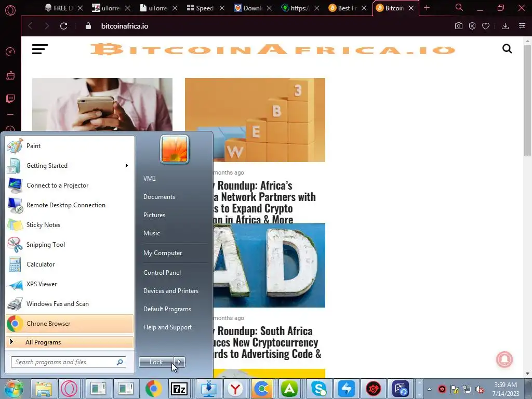Click the Search programs and files box
The image size is (532, 399).
pos(69,362)
